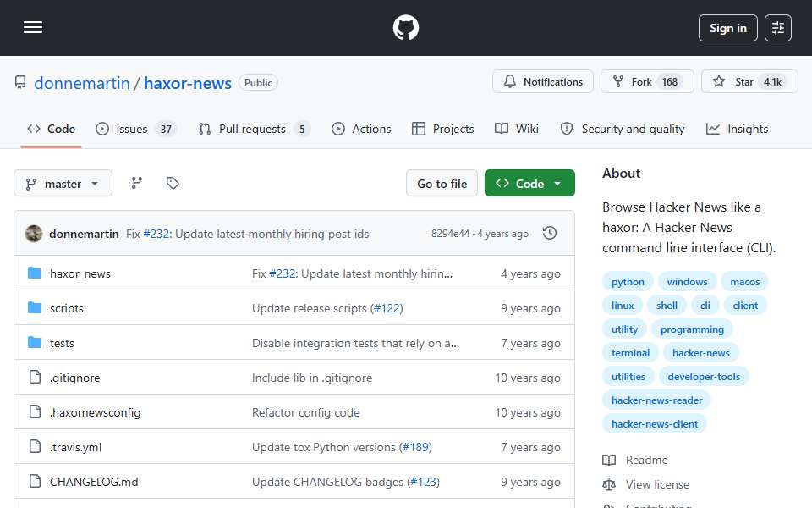
Task: Switch to the Code tab
Action: click(x=52, y=129)
